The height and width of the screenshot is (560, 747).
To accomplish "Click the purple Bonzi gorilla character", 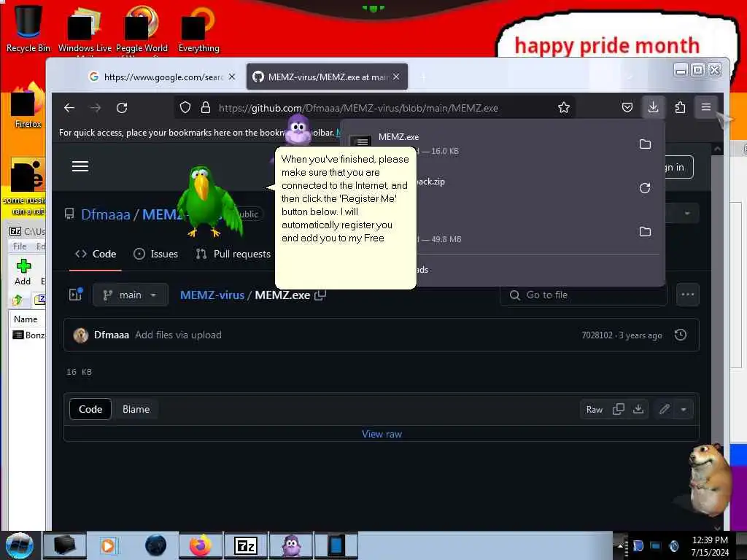I will tap(298, 130).
